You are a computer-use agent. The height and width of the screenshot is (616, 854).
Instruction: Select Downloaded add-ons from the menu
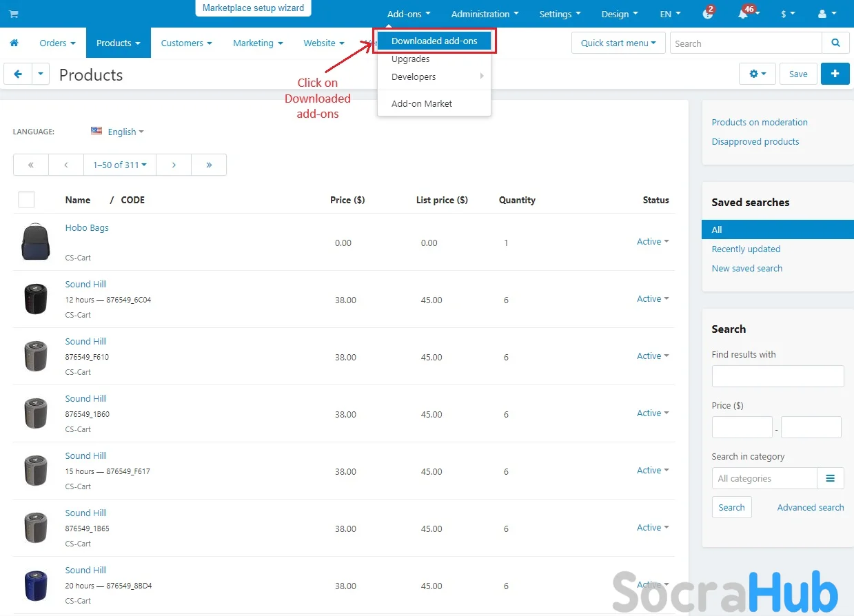[434, 41]
